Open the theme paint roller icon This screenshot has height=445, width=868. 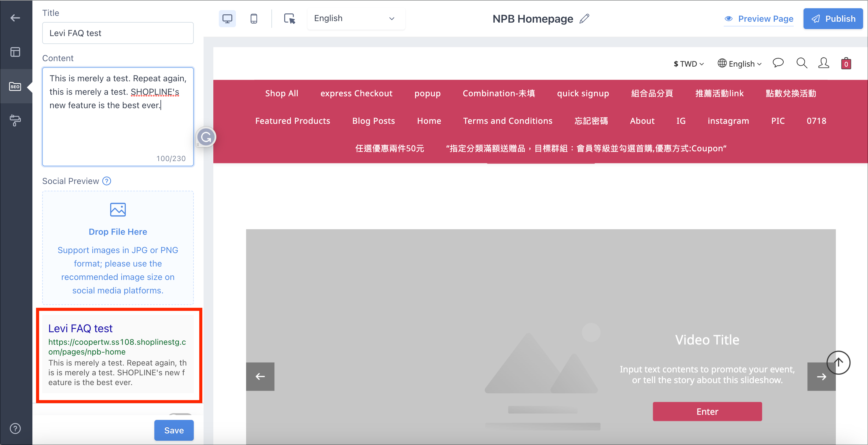tap(15, 120)
